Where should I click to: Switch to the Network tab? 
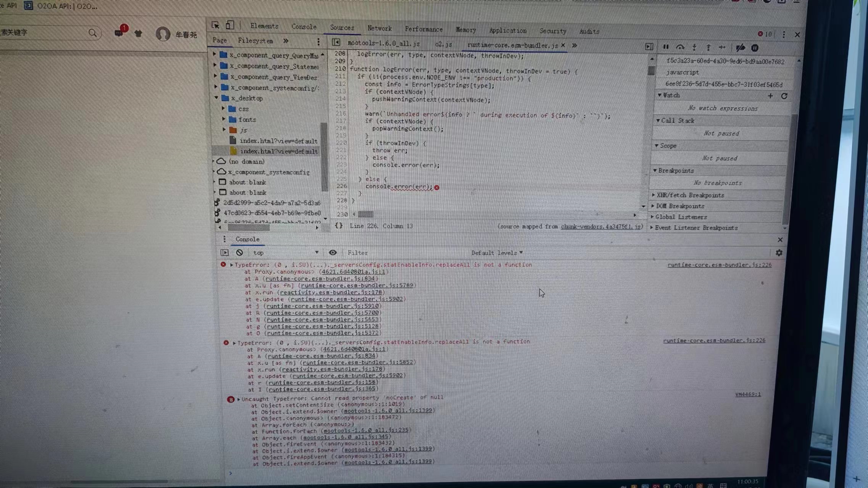(379, 28)
